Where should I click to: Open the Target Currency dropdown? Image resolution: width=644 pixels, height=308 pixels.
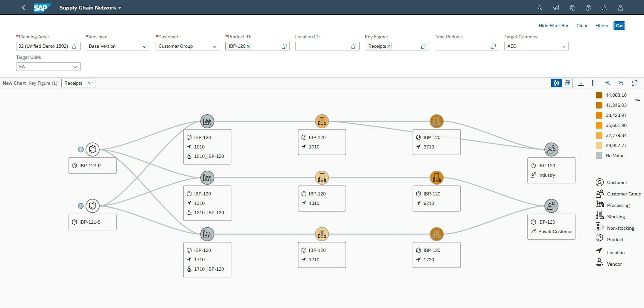pos(563,46)
